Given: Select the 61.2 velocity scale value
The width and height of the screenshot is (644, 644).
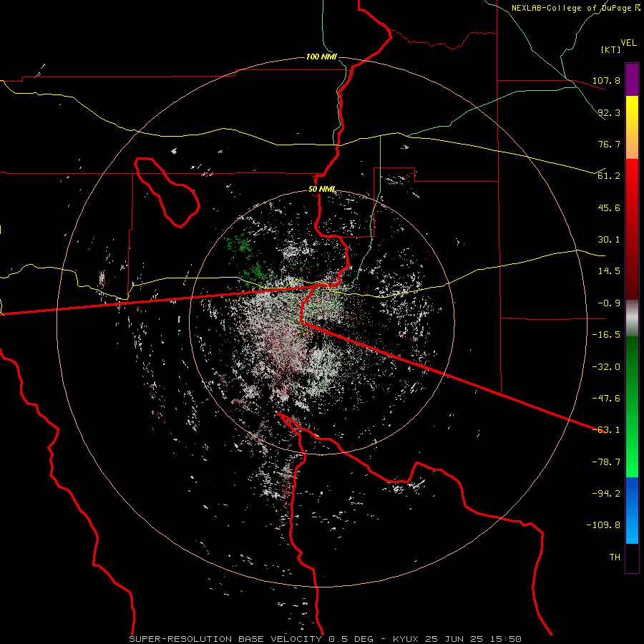Looking at the screenshot, I should [609, 176].
